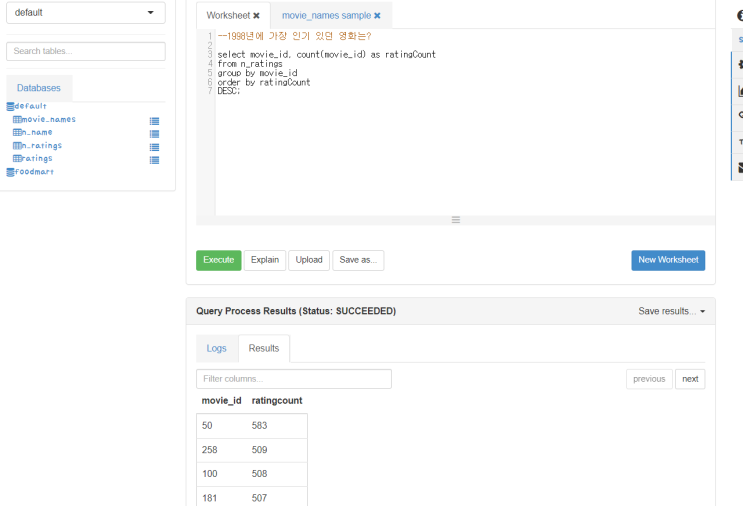743x506 pixels.
Task: Focus the Filter columns field
Action: pos(294,379)
